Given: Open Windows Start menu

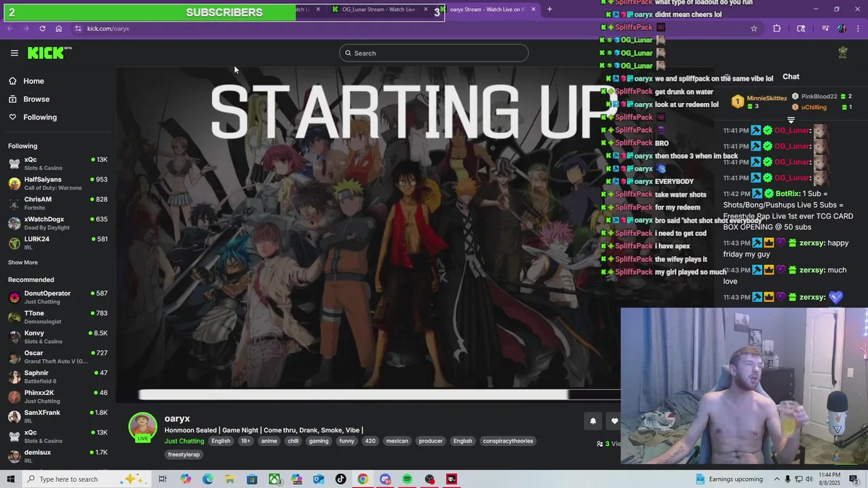Looking at the screenshot, I should 10,479.
